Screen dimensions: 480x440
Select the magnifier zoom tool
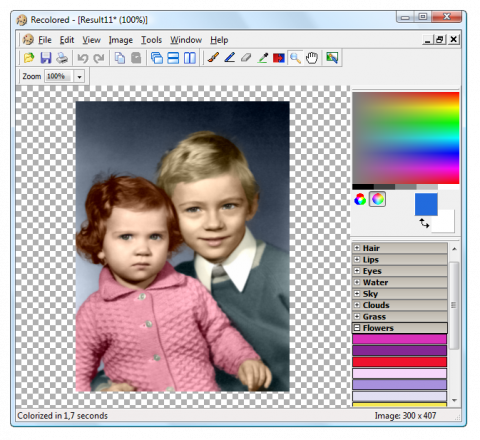click(x=295, y=58)
